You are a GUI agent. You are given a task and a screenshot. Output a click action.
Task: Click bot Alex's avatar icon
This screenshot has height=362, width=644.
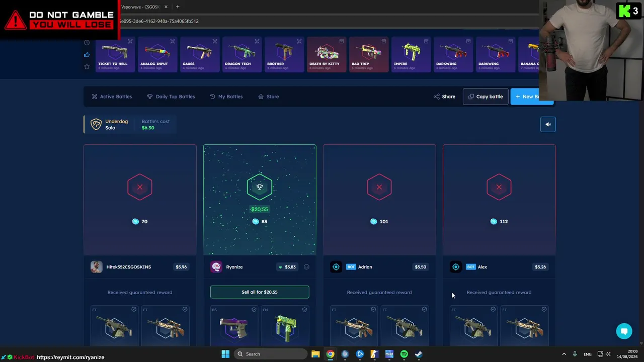tap(456, 267)
